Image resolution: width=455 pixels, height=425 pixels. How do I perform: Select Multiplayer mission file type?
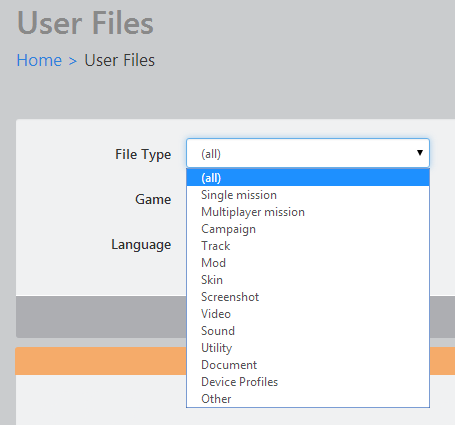point(308,212)
